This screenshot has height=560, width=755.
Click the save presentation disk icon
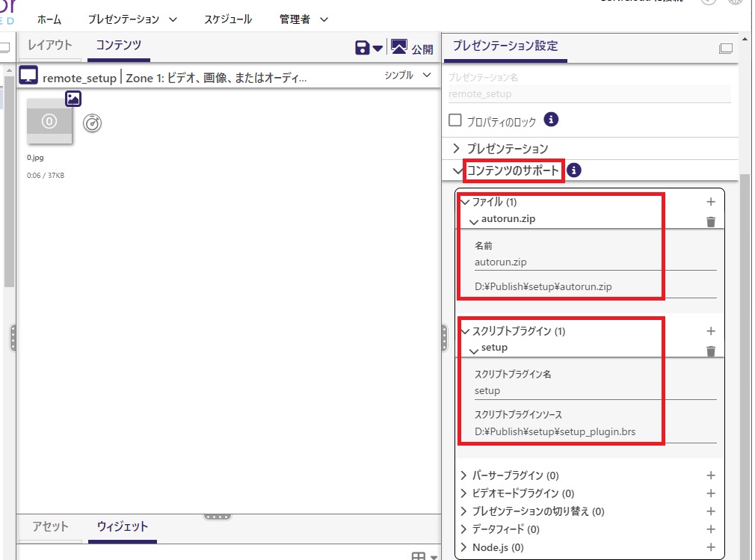pos(363,48)
